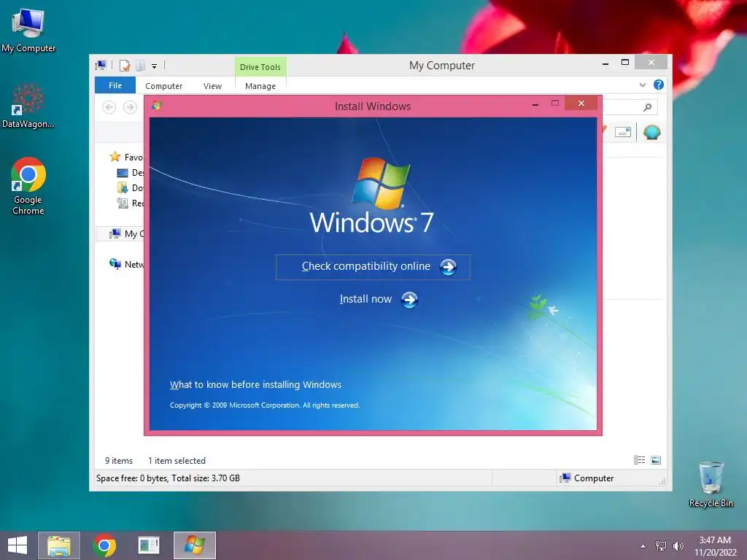This screenshot has width=747, height=560.
Task: Switch to the Computer ribbon tab
Action: click(x=164, y=86)
